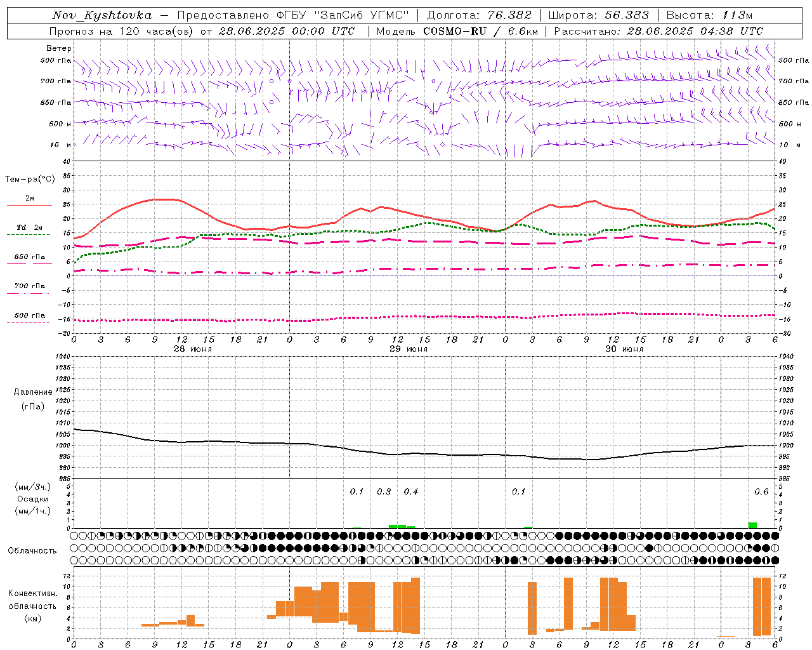The width and height of the screenshot is (812, 650).
Task: Click the red "2м" temperature legend line
Action: [x=29, y=205]
